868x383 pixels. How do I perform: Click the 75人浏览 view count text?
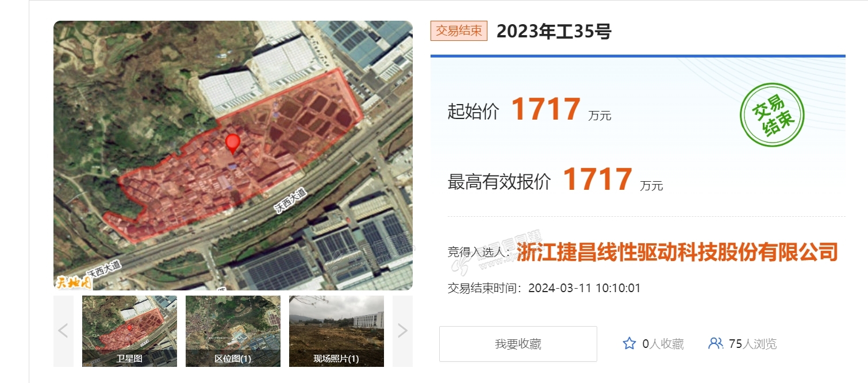coord(752,344)
